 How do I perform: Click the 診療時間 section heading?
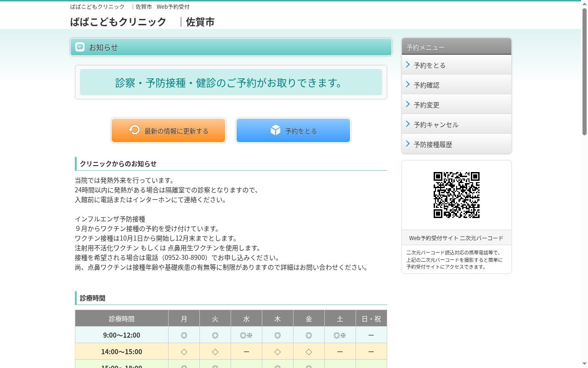[92, 298]
